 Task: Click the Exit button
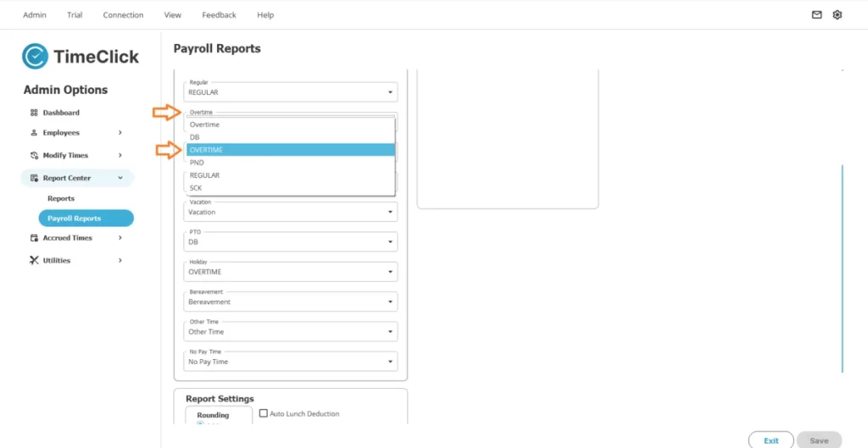[x=771, y=441]
